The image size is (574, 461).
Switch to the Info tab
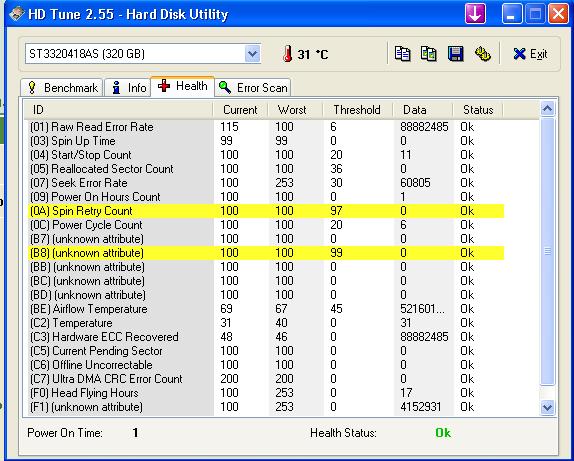click(x=128, y=88)
